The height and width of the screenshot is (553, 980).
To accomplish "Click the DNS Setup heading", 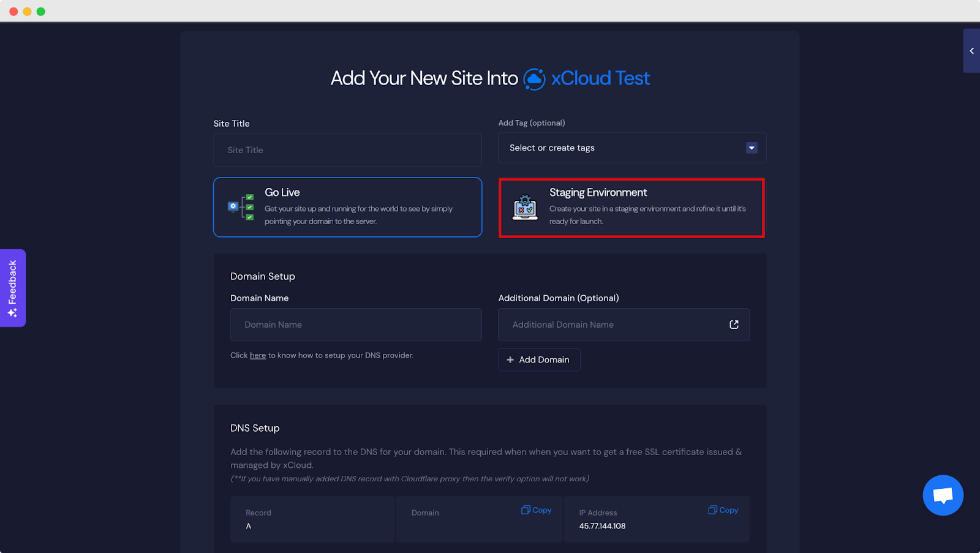I will [x=255, y=428].
